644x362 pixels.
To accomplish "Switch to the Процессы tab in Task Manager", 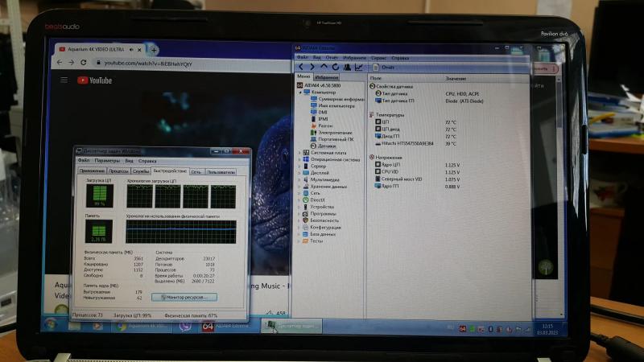I will 118,171.
